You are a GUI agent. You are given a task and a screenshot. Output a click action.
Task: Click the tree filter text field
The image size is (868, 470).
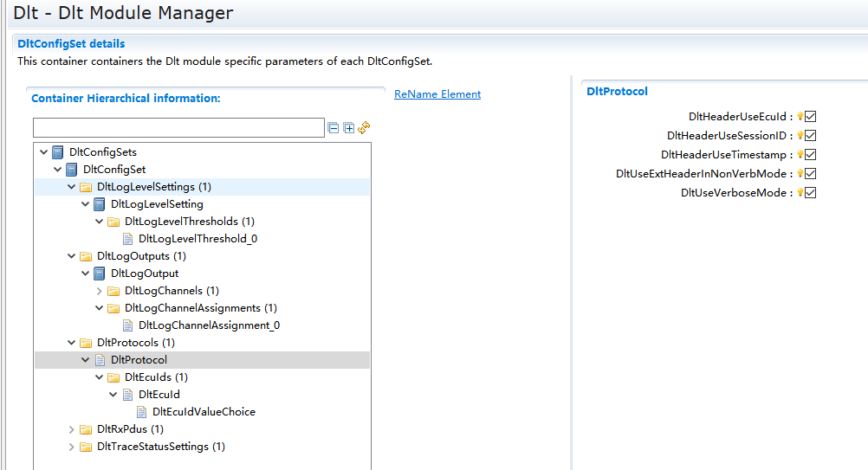178,128
